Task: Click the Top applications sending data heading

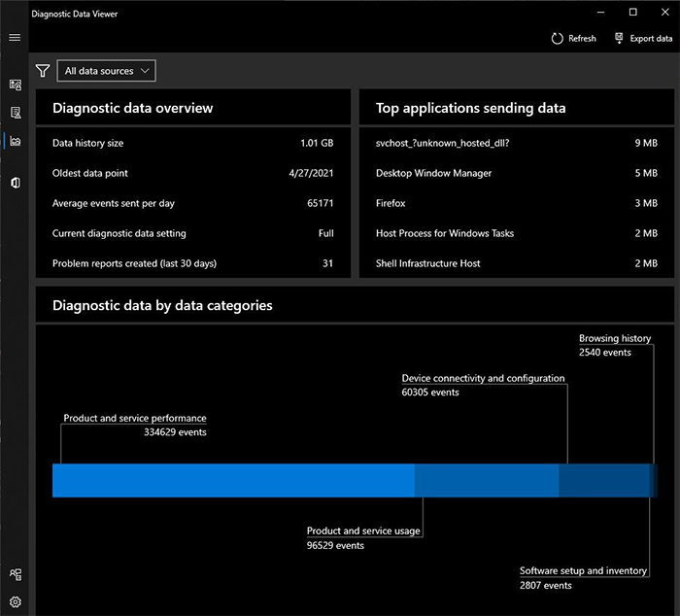Action: (x=470, y=108)
